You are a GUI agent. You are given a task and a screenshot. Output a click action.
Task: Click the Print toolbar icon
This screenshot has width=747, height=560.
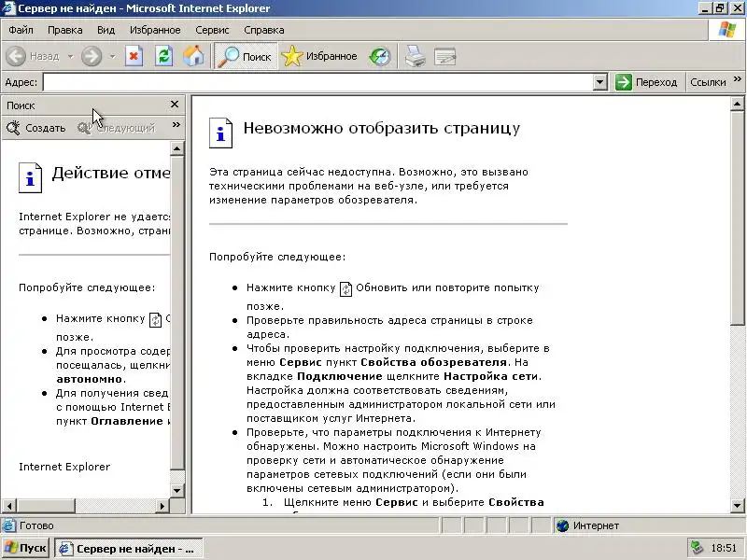coord(415,56)
